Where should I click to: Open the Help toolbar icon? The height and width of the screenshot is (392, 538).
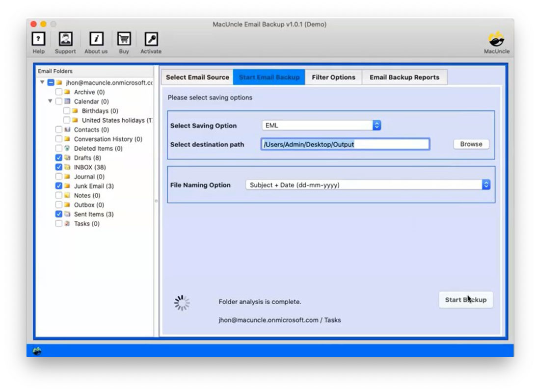[x=38, y=39]
